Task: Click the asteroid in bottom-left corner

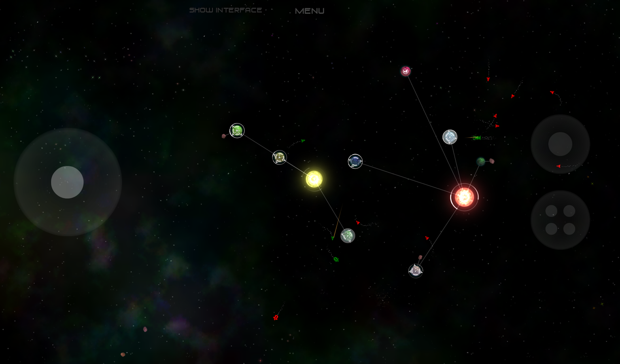Action: coord(123,355)
